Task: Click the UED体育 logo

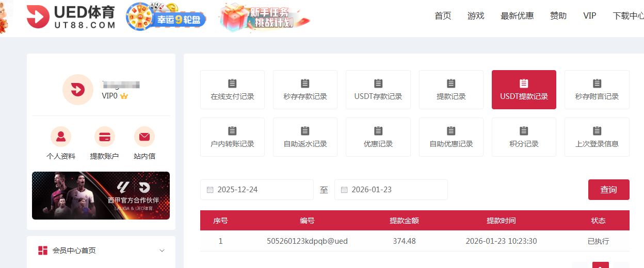Action: [x=71, y=17]
